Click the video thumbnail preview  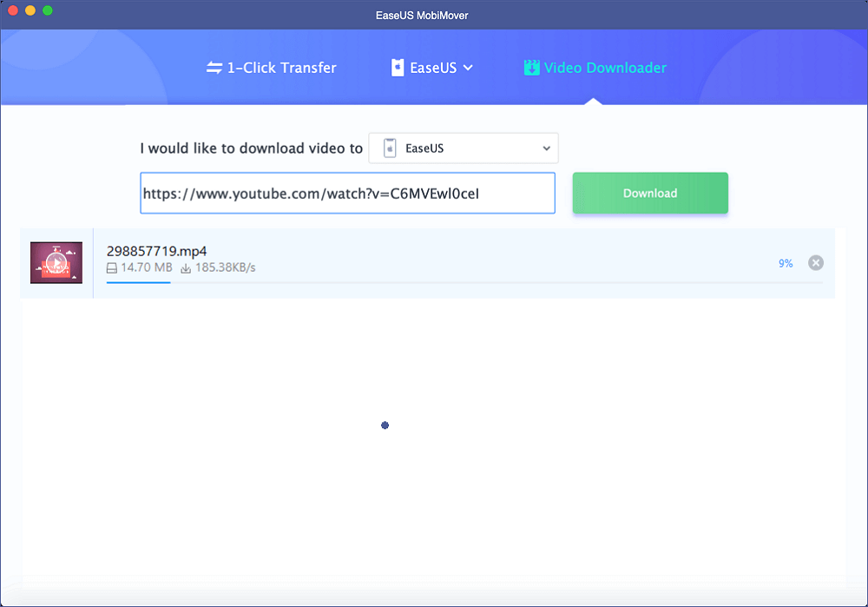56,263
